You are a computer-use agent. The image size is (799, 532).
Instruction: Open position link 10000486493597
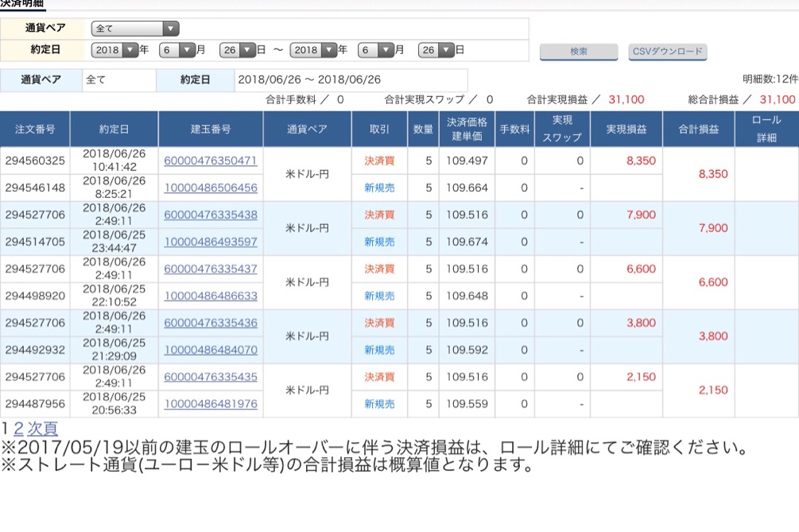coord(211,242)
